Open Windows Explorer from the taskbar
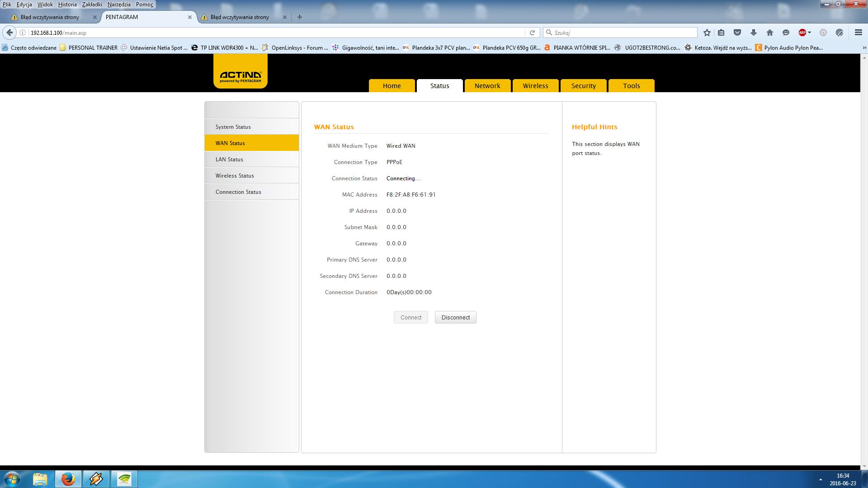 click(40, 479)
